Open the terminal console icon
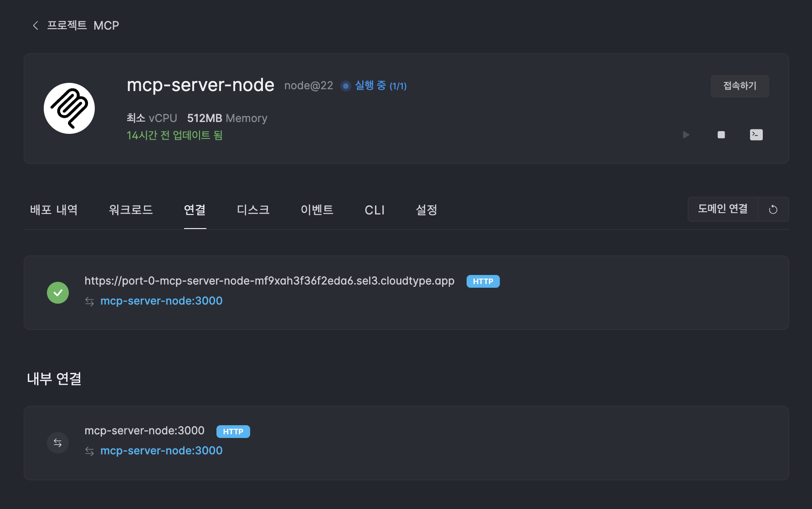Image resolution: width=812 pixels, height=509 pixels. (x=756, y=135)
